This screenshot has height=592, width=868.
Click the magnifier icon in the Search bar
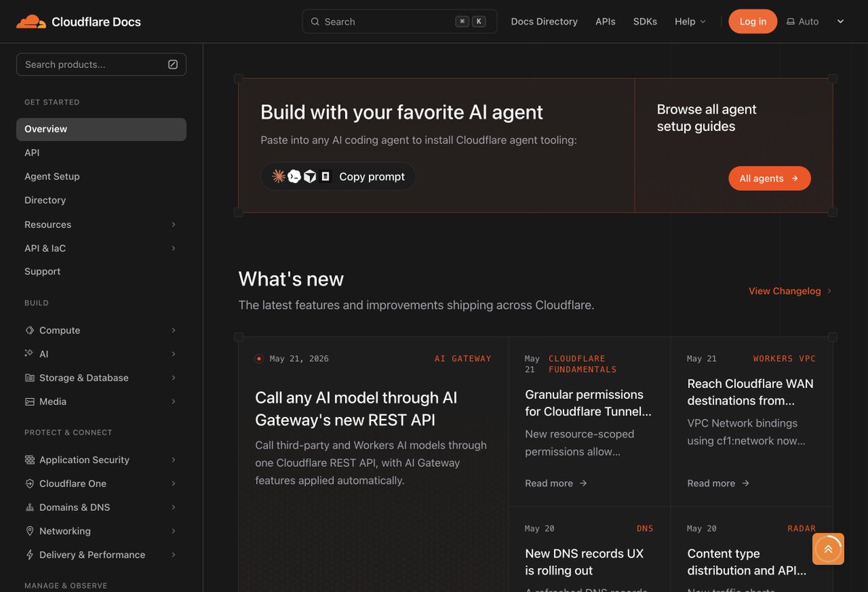[315, 22]
